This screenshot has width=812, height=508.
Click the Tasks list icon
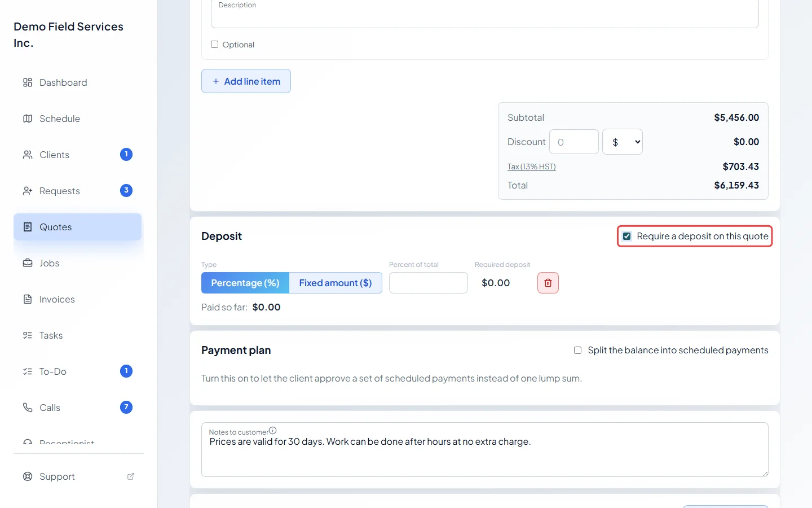28,335
